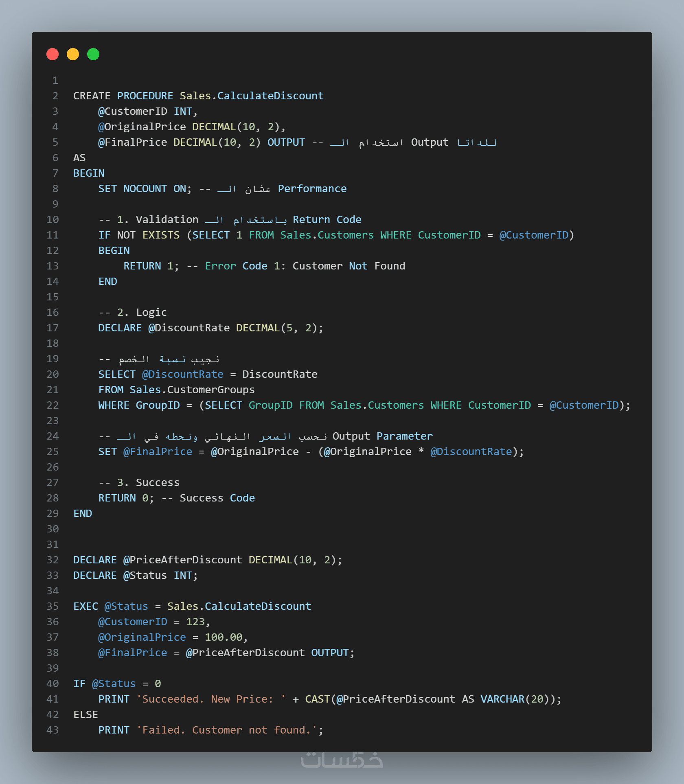Click the SET @FinalPrice assignment line
Image resolution: width=684 pixels, height=784 pixels.
[x=311, y=452]
